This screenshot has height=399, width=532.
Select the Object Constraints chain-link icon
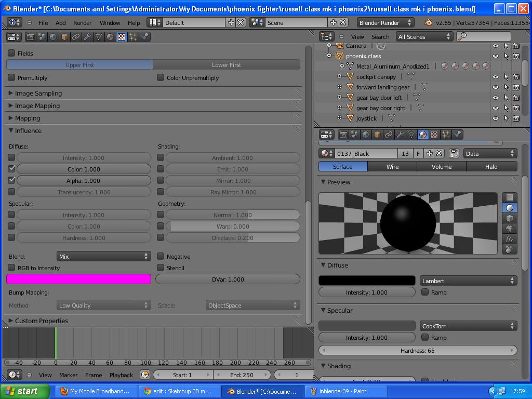390,135
